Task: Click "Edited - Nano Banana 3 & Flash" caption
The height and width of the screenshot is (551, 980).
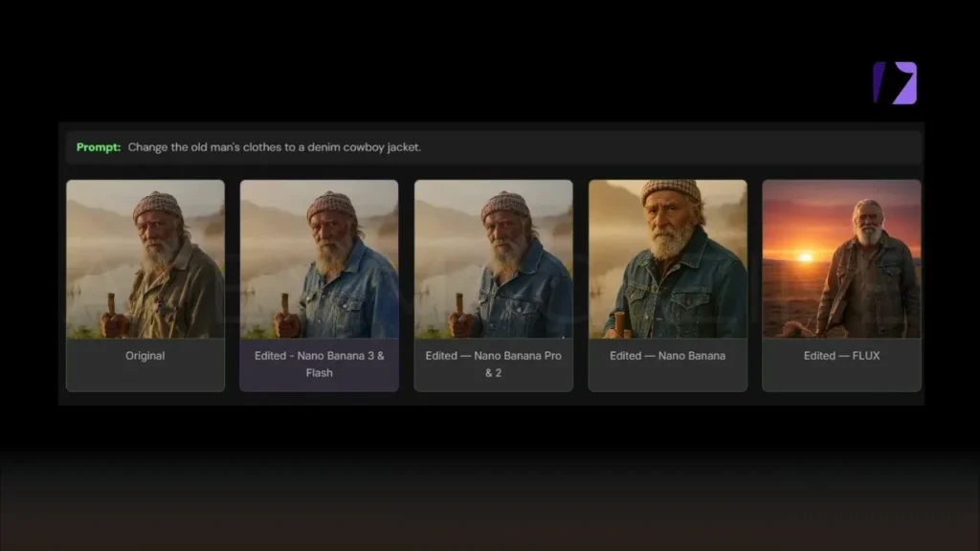Action: 319,364
